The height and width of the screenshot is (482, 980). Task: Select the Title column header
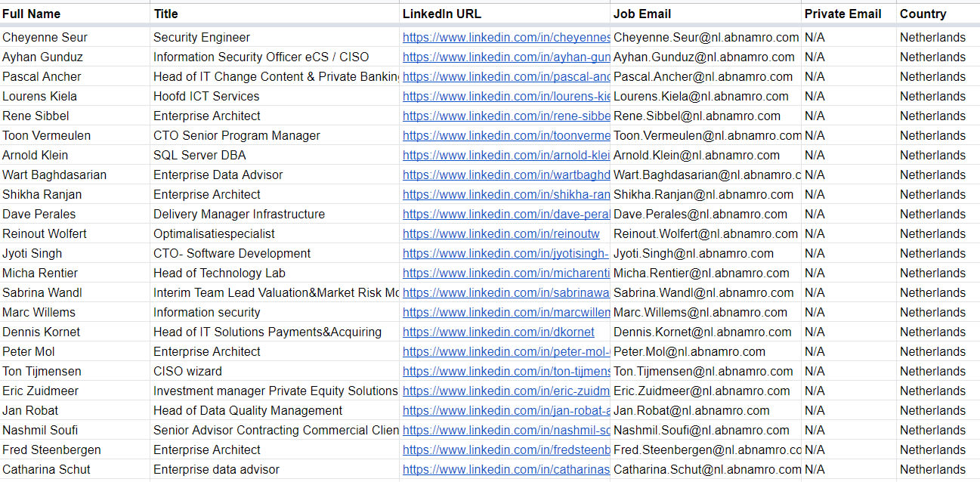click(x=275, y=14)
